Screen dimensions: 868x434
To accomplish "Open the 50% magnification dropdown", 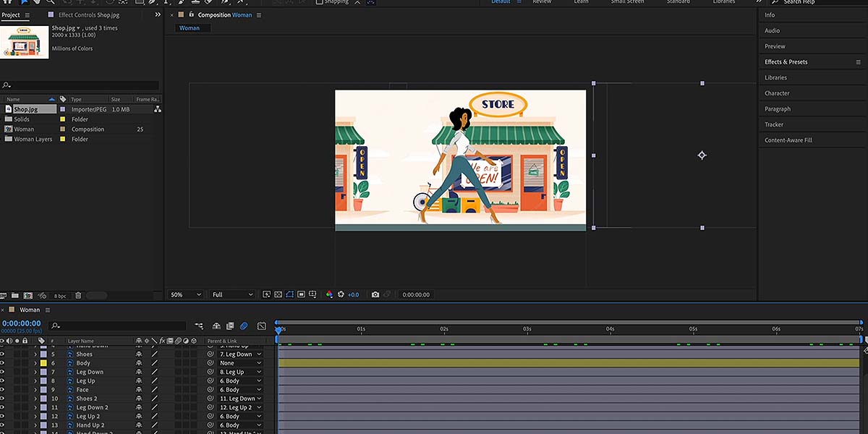I will point(186,294).
